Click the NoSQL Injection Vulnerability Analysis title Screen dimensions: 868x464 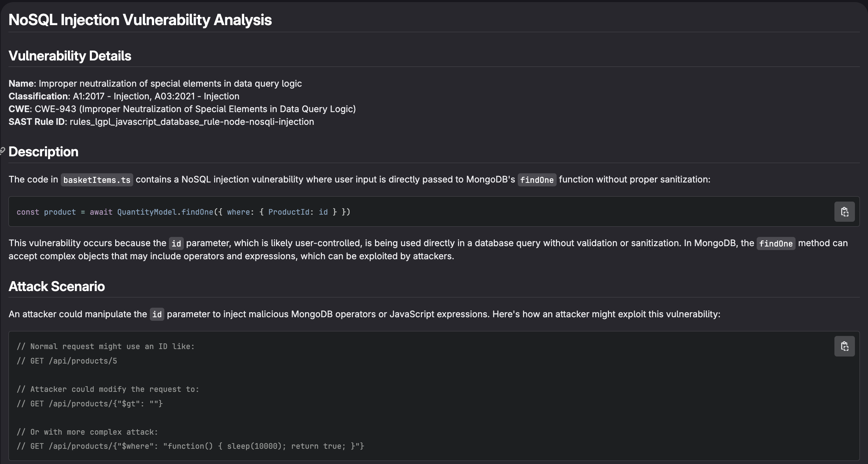[x=140, y=20]
